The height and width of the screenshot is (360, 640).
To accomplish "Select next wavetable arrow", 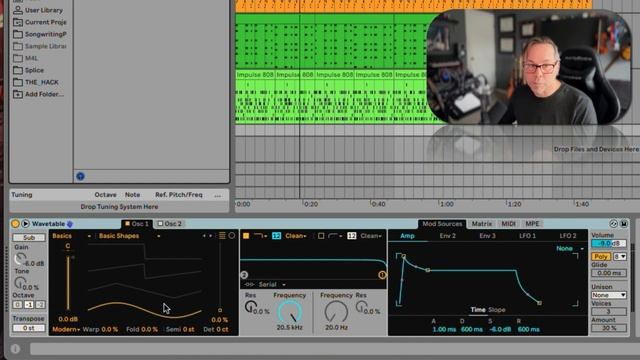I will pyautogui.click(x=211, y=236).
